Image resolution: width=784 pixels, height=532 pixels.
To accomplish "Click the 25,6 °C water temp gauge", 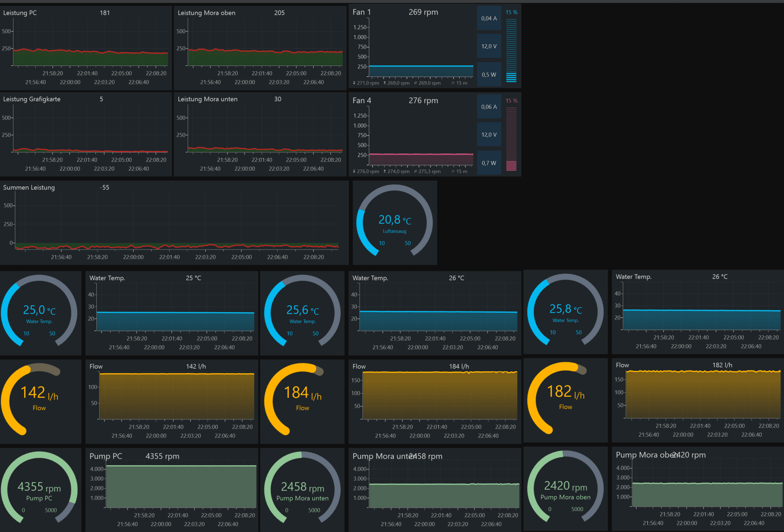I will pos(302,311).
